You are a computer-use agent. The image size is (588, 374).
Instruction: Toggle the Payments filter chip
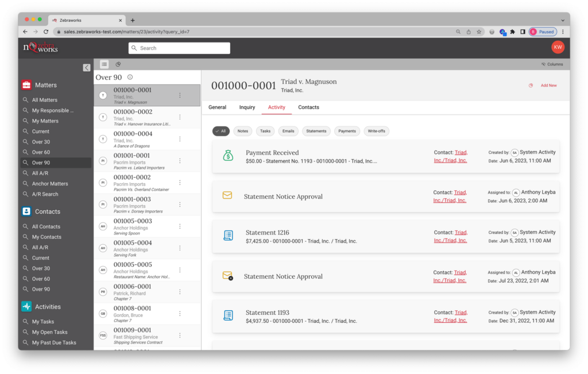[x=347, y=131]
